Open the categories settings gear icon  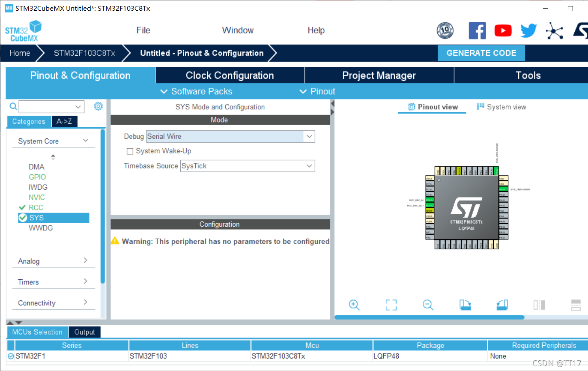coord(98,106)
